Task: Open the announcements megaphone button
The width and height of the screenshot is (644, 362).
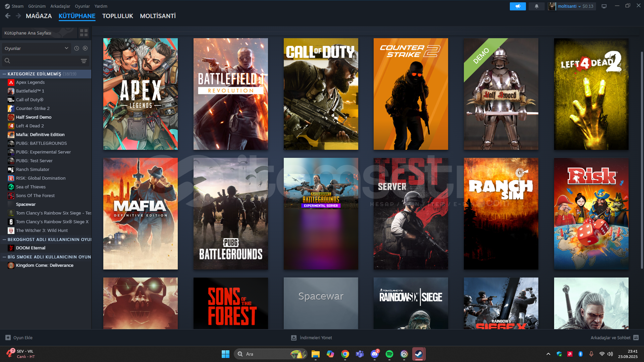Action: point(518,6)
